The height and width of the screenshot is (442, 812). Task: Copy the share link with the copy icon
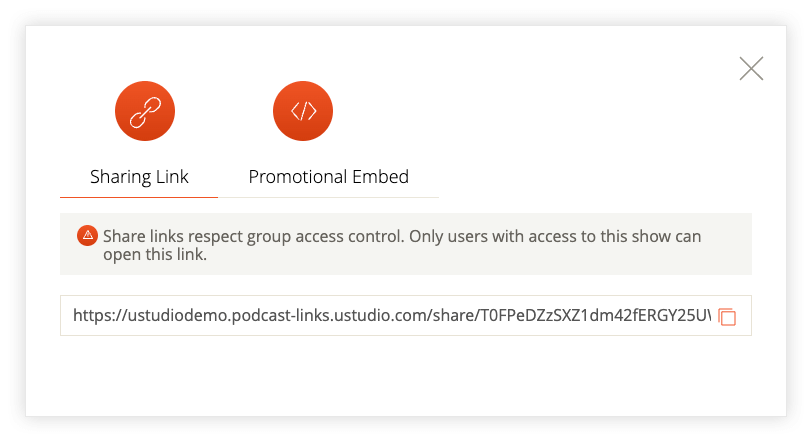728,317
